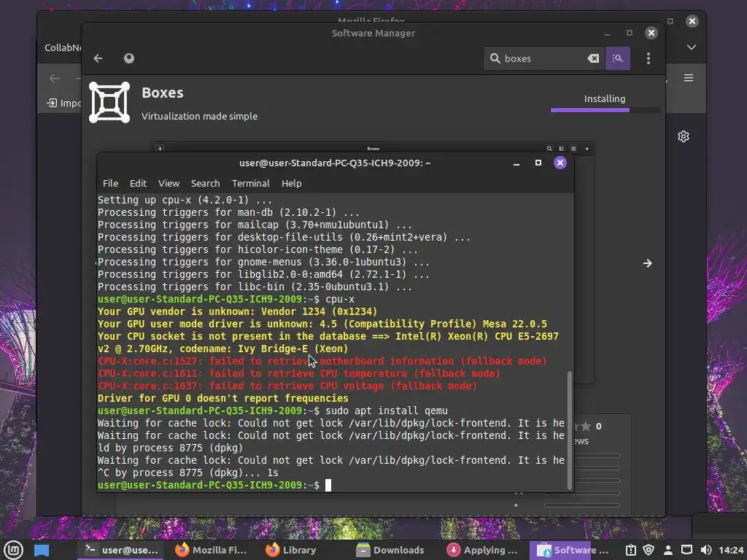Image resolution: width=747 pixels, height=560 pixels.
Task: Click the terminal vertical scrollbar
Action: click(x=570, y=430)
